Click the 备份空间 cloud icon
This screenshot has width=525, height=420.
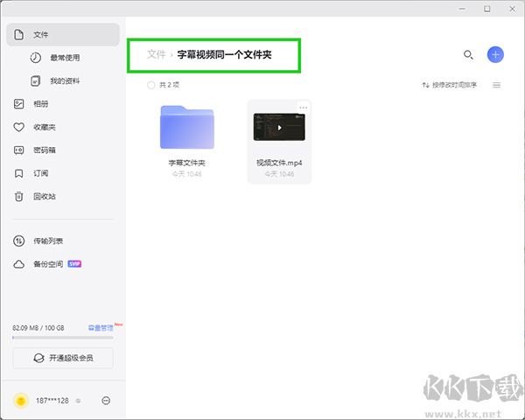point(18,264)
